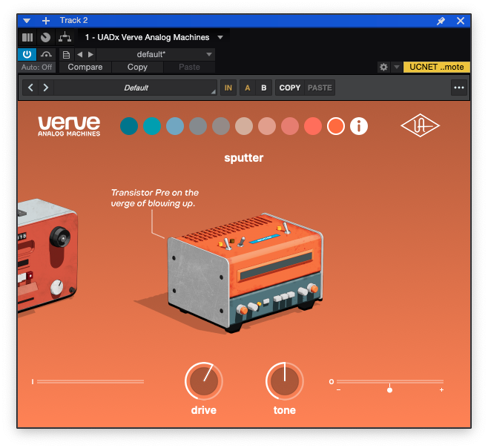This screenshot has height=448, width=488.
Task: Click the plugin COPY button
Action: click(290, 88)
